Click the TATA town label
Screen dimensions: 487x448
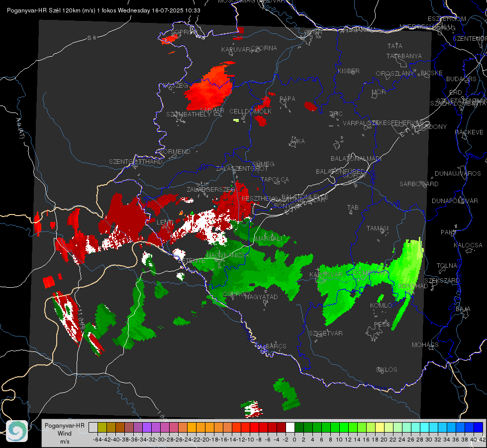395,46
